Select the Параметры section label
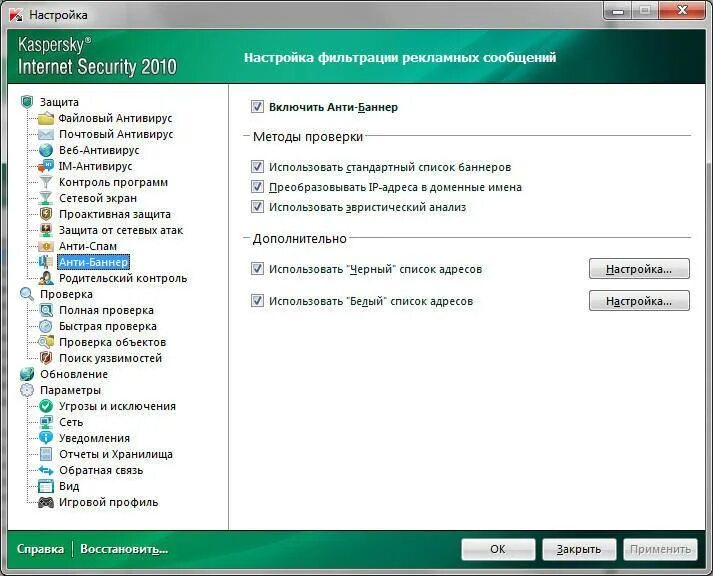This screenshot has width=713, height=576. pos(70,390)
